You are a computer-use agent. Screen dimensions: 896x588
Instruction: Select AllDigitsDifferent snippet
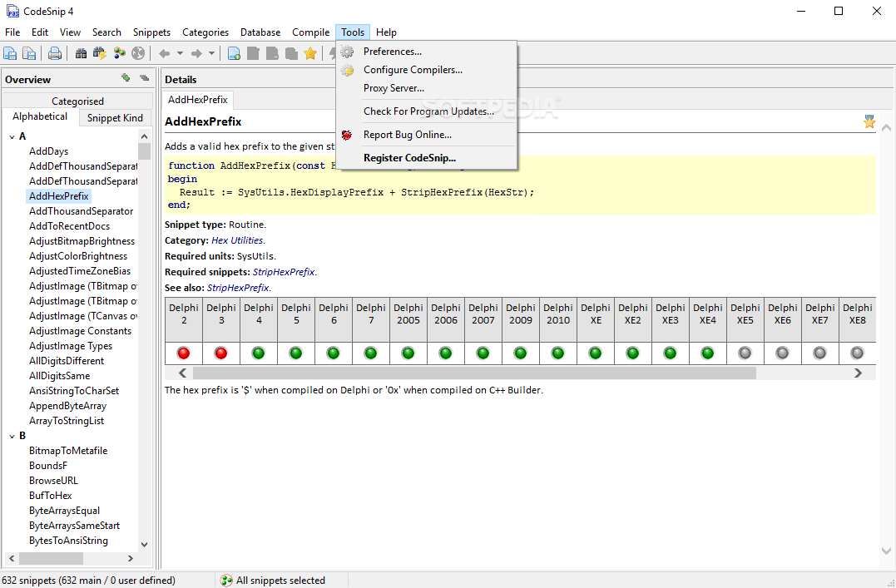(x=67, y=361)
